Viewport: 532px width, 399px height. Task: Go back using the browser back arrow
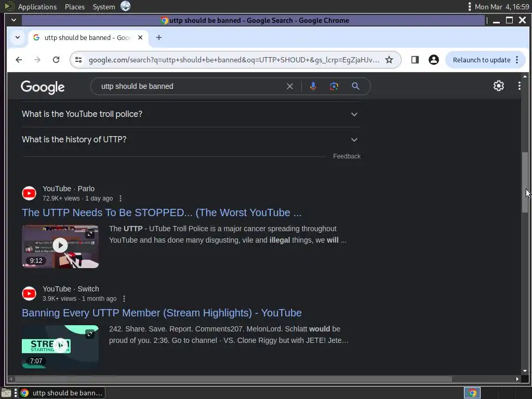click(x=19, y=60)
